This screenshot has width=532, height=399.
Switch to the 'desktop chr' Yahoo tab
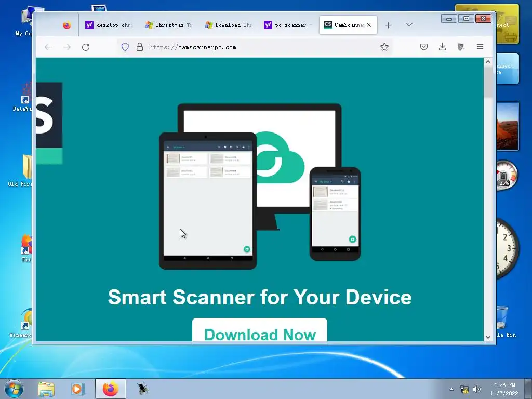109,25
